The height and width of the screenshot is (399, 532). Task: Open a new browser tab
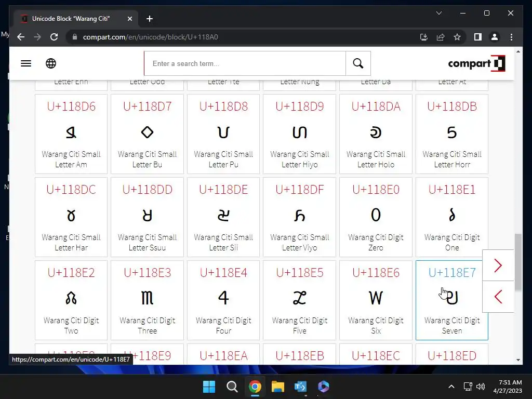click(150, 19)
